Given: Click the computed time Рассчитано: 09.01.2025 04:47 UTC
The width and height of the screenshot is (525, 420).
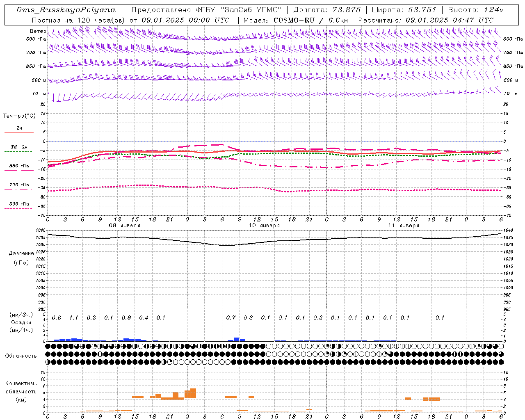Looking at the screenshot, I should pos(426,20).
